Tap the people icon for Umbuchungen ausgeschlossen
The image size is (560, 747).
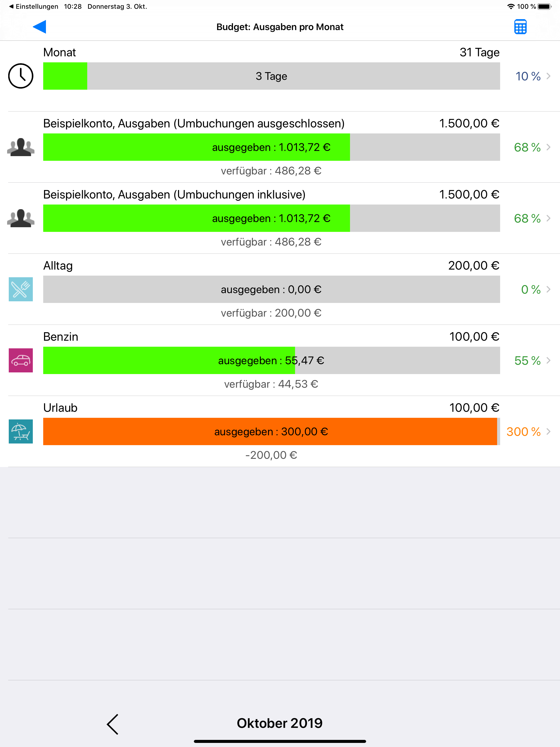21,147
